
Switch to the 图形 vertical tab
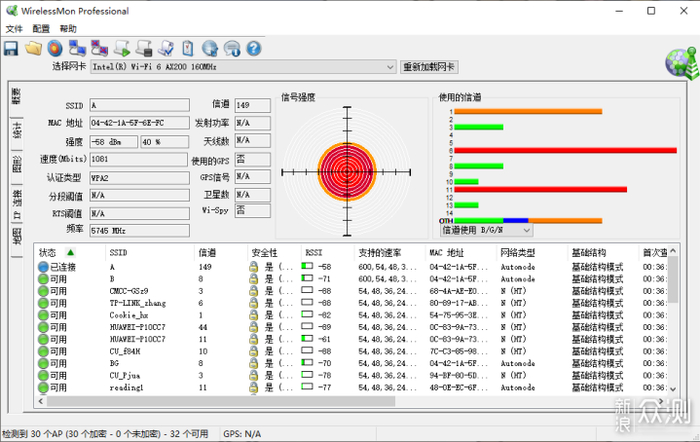[x=17, y=167]
